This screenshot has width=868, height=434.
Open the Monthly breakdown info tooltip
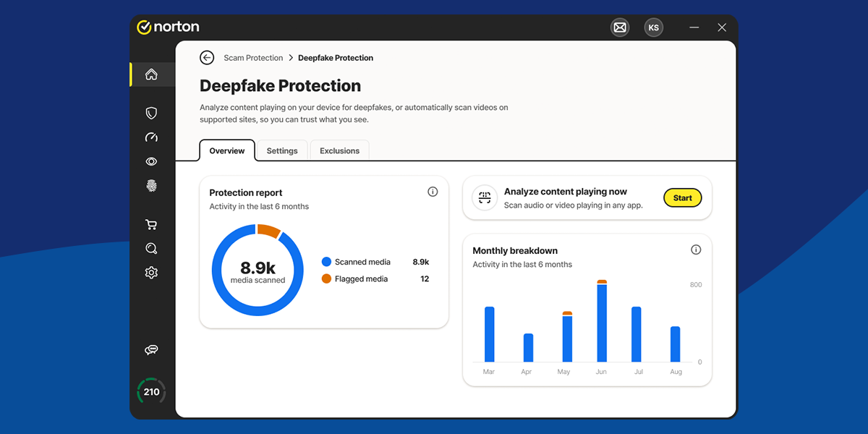[696, 249]
